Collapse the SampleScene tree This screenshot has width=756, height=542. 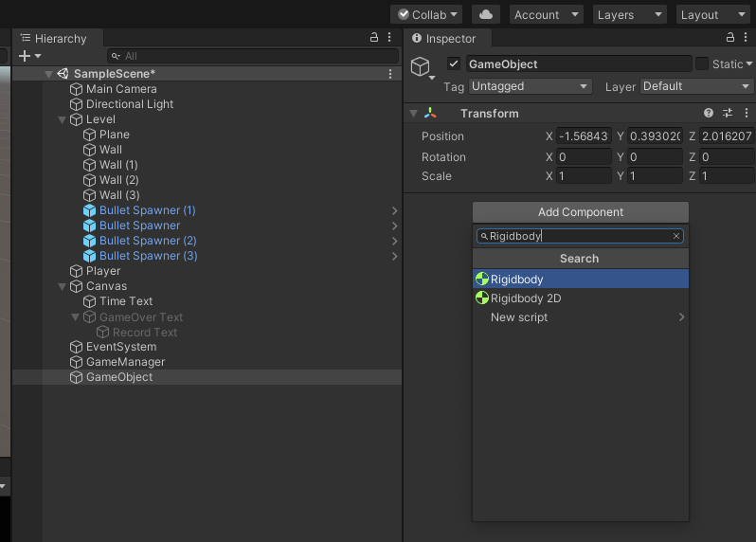[x=48, y=74]
